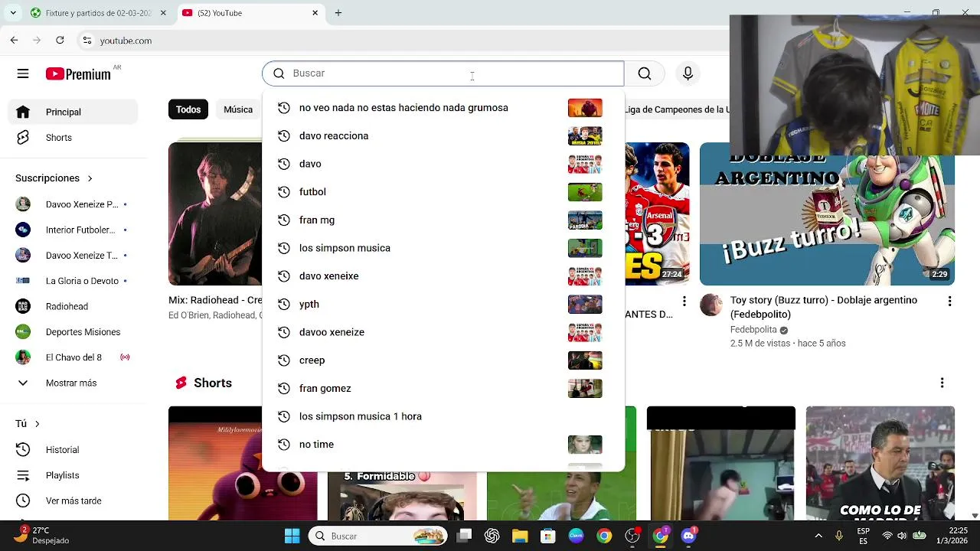
Task: Click the Windows taskbar Buscar box
Action: point(378,536)
